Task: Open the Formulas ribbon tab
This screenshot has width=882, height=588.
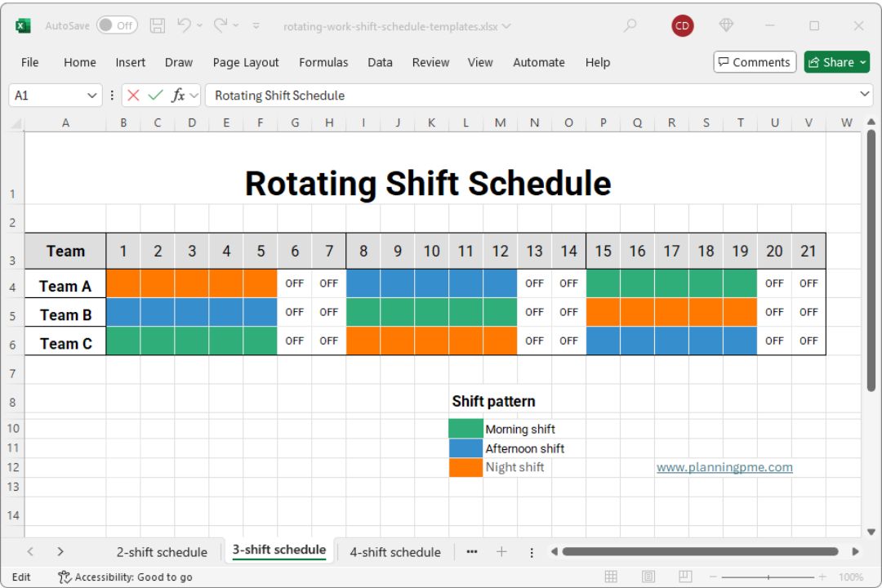Action: 323,62
